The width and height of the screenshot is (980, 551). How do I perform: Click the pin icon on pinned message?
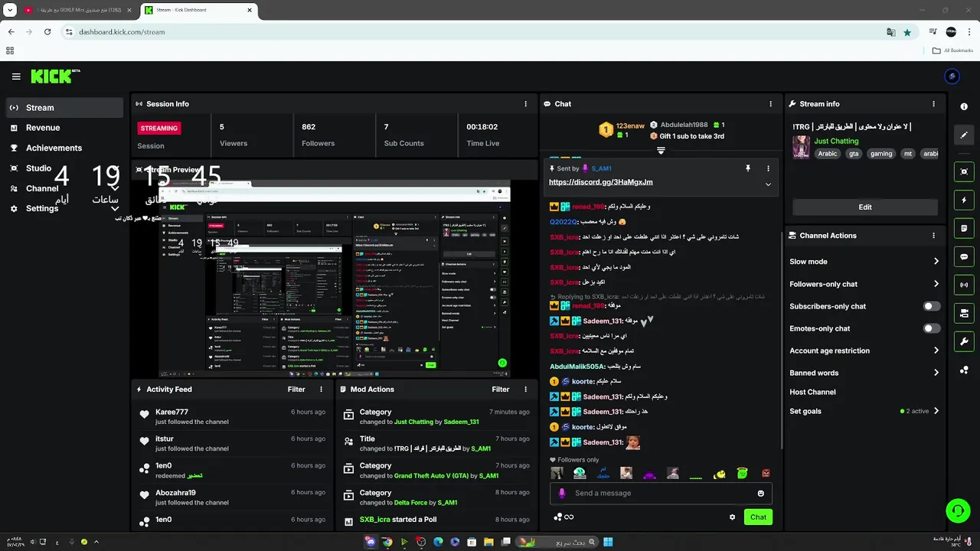point(748,168)
